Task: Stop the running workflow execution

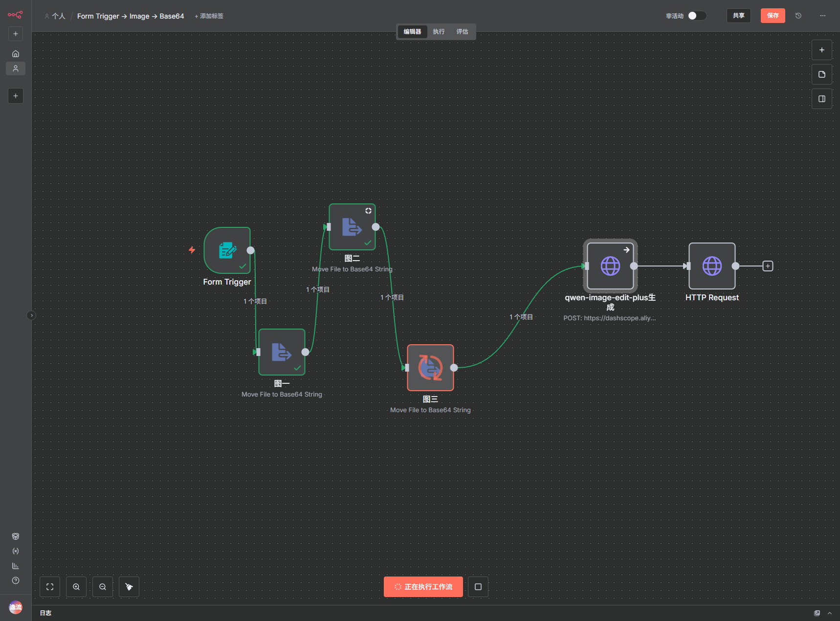Action: point(478,587)
